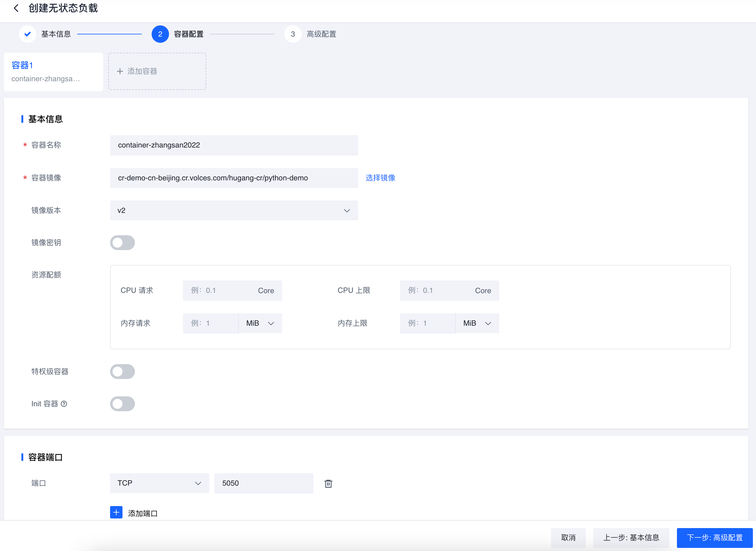Click the plus icon in 添加容器 box
This screenshot has width=756, height=551.
[x=120, y=71]
